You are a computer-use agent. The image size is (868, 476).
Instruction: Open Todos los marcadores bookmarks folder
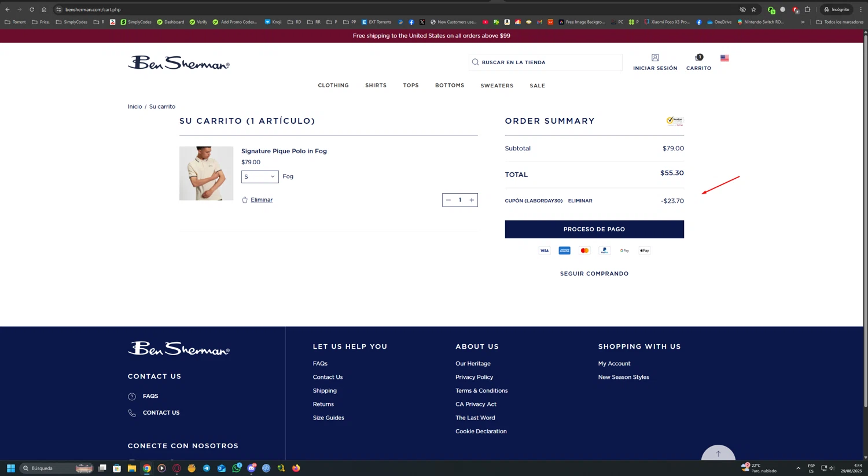pos(840,22)
